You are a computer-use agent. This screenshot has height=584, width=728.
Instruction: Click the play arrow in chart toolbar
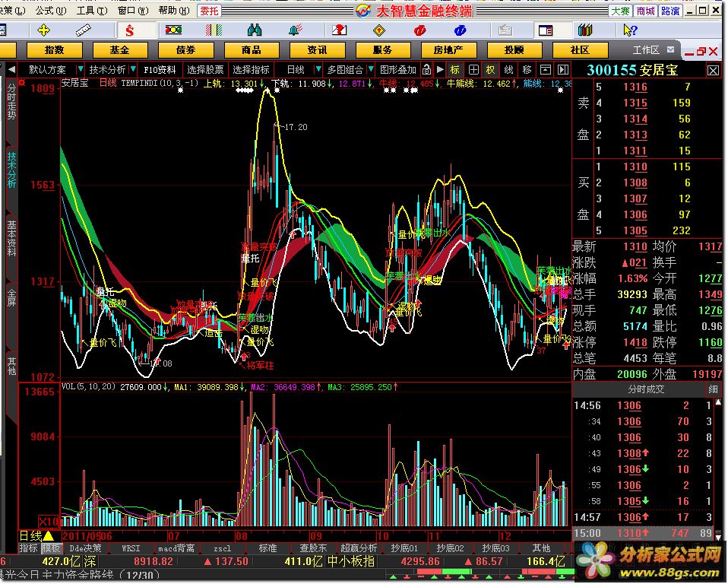440,70
